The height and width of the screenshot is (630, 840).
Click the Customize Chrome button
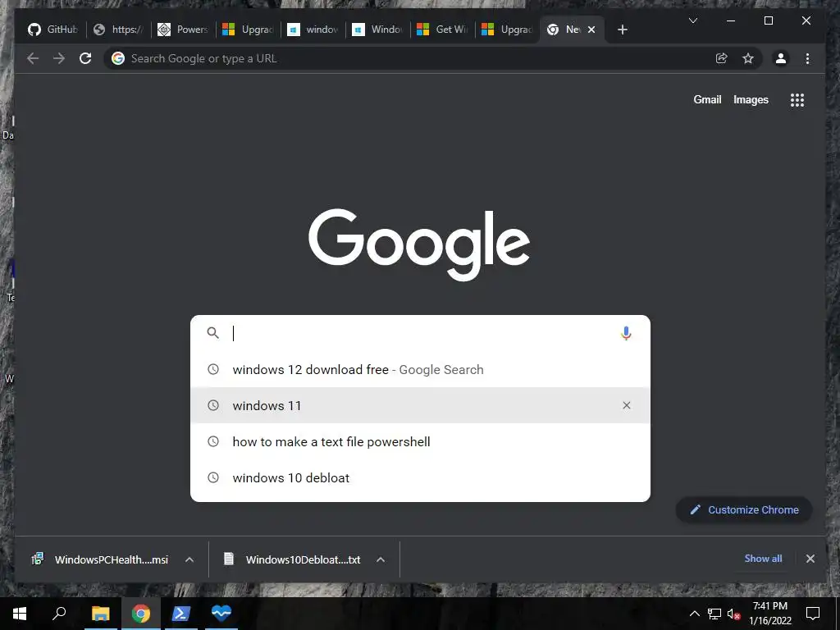point(744,510)
